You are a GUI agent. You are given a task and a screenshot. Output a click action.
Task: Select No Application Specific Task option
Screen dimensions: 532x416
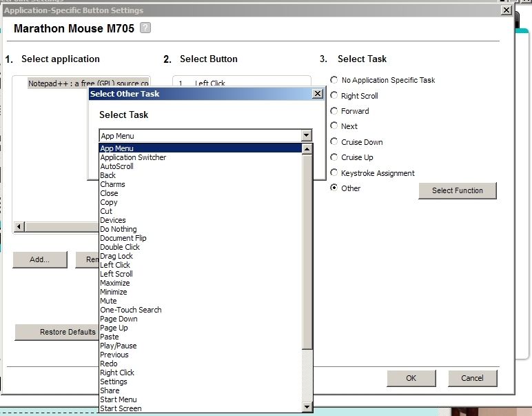334,80
